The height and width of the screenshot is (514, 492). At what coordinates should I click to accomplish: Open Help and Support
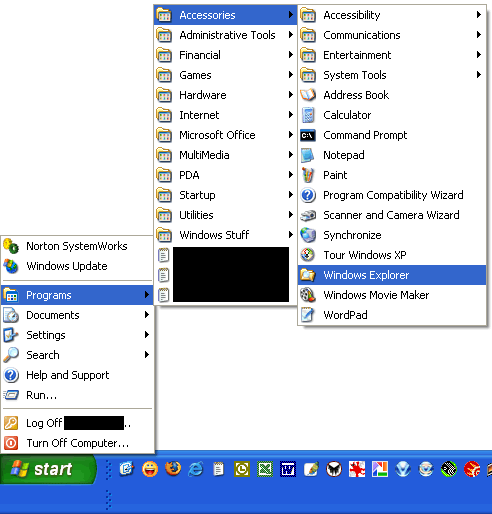(77, 375)
